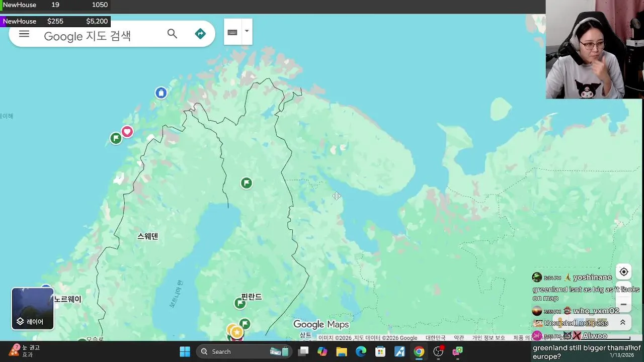
Task: Click the NewHouse $255 overlay row
Action: (x=55, y=21)
